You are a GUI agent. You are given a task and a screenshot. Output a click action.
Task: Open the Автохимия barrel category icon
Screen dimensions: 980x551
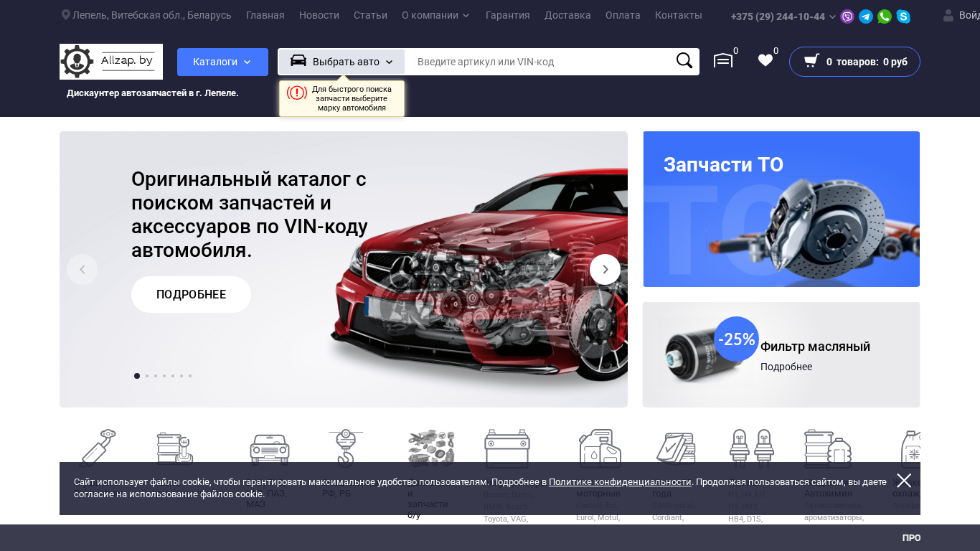(x=828, y=448)
